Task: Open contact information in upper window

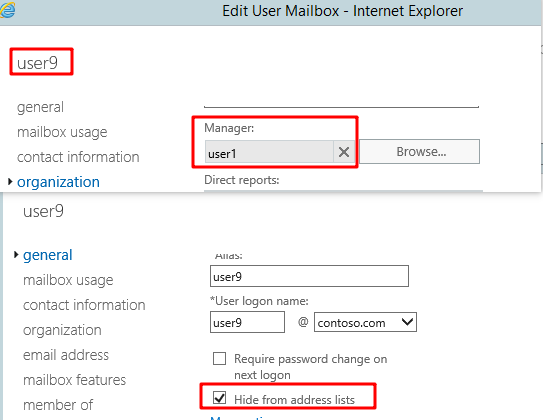Action: pyautogui.click(x=78, y=157)
